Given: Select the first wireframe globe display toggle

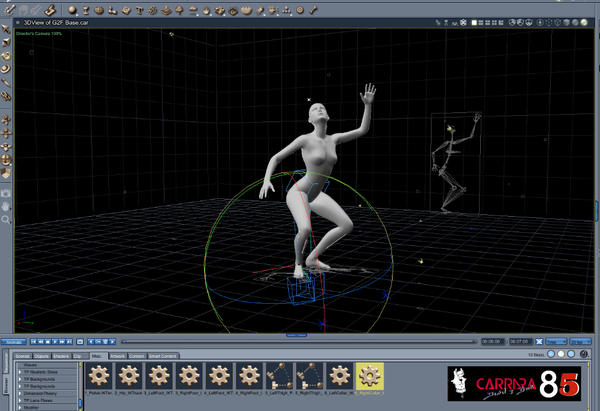Looking at the screenshot, I should click(x=512, y=23).
